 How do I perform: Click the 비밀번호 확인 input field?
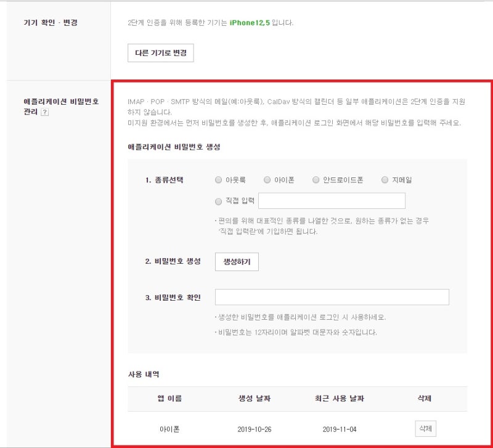tap(332, 297)
